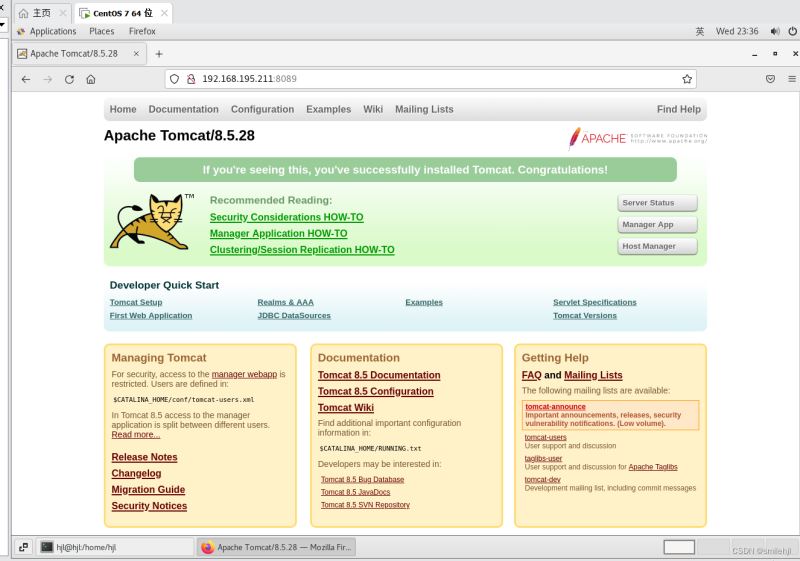The height and width of the screenshot is (561, 800).
Task: Click the Apache Software Foundation logo
Action: click(x=638, y=138)
